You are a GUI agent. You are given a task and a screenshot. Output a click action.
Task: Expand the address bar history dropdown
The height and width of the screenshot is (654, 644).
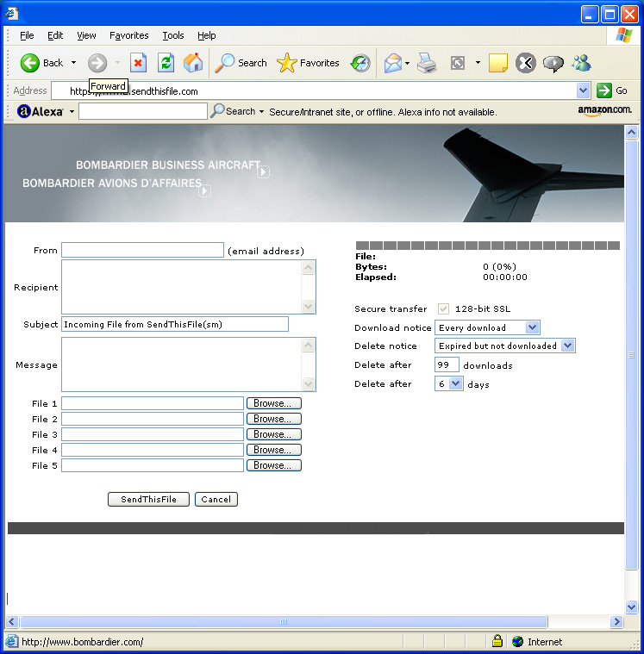(x=583, y=90)
